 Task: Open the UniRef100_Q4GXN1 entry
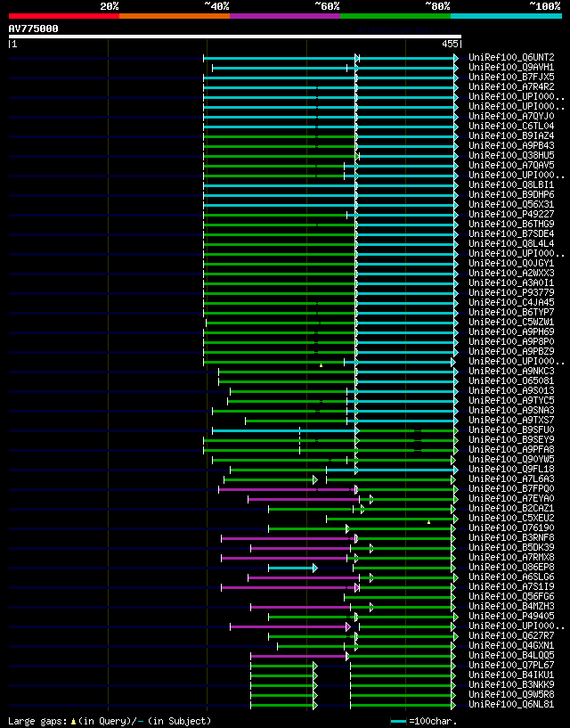[x=511, y=646]
